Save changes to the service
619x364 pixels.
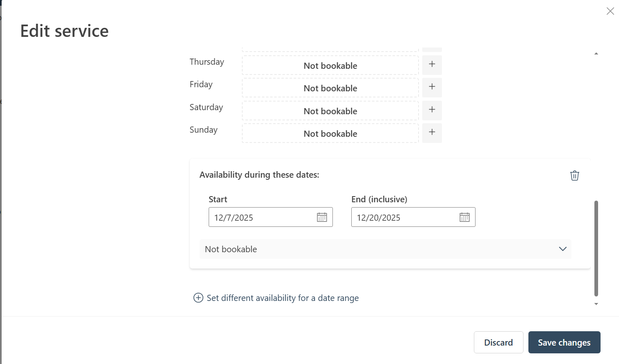564,342
